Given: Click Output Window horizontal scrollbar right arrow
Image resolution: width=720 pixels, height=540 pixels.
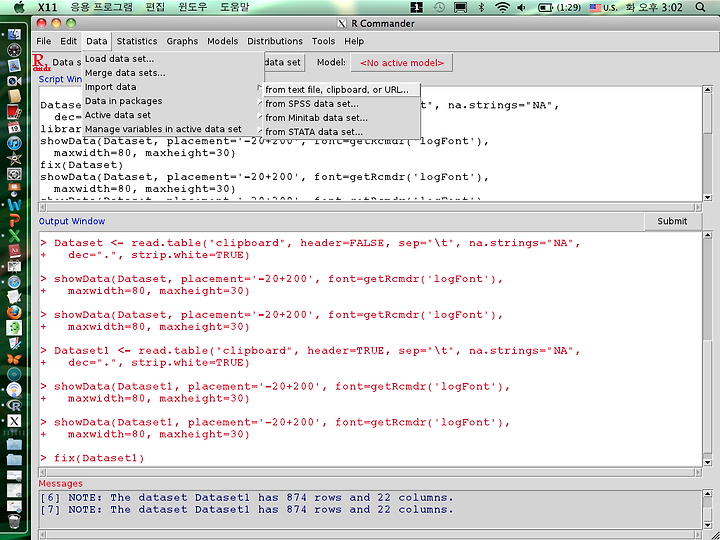Looking at the screenshot, I should click(x=698, y=472).
